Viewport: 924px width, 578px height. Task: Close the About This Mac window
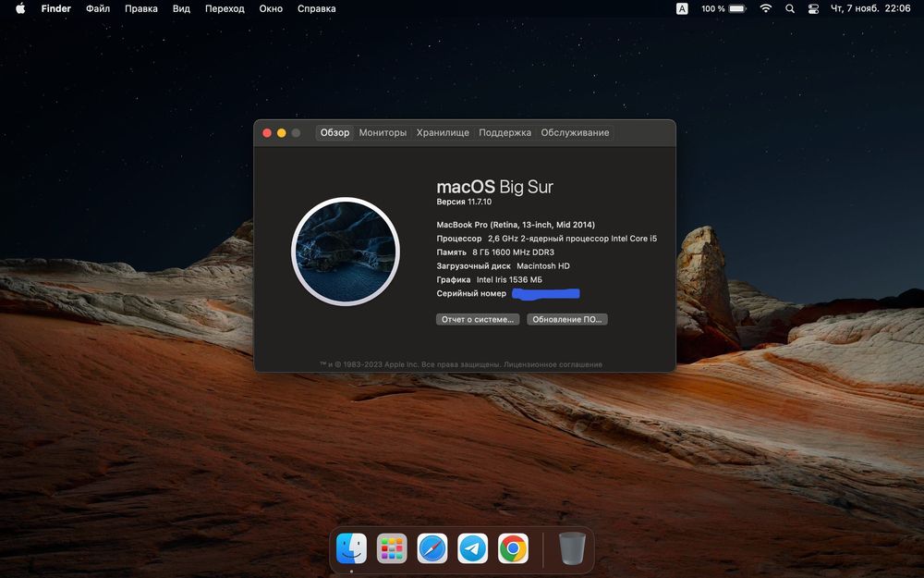point(267,133)
